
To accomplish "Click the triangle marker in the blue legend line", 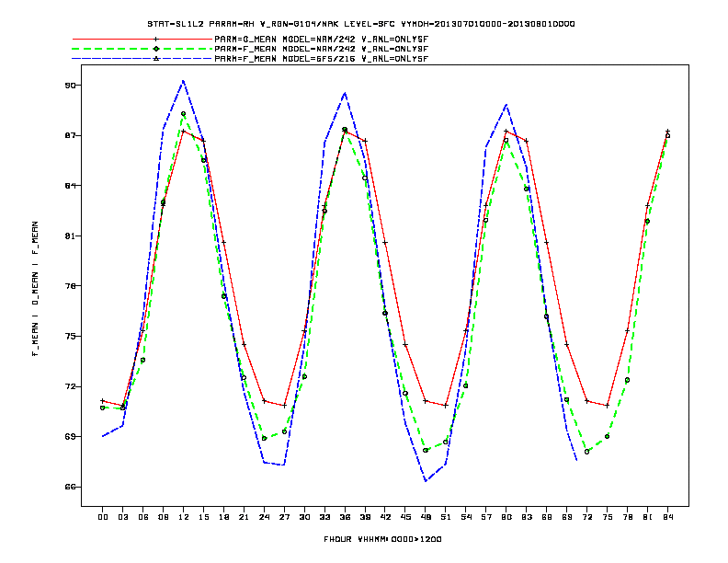I will [156, 59].
